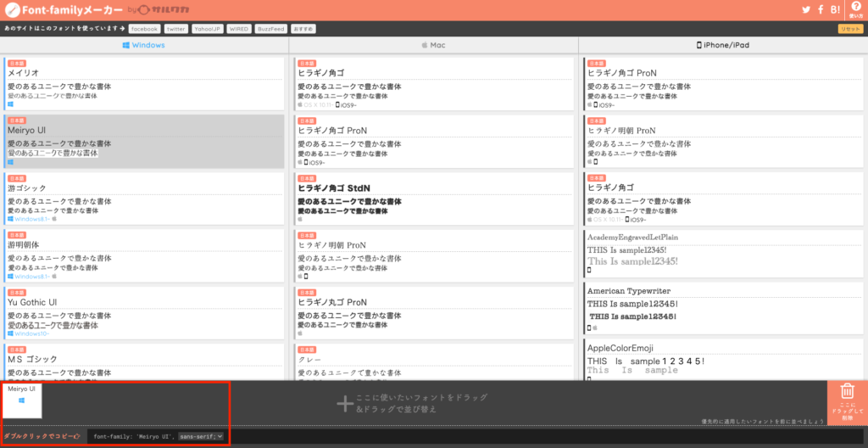Click the おすすめ preset button

pyautogui.click(x=304, y=29)
